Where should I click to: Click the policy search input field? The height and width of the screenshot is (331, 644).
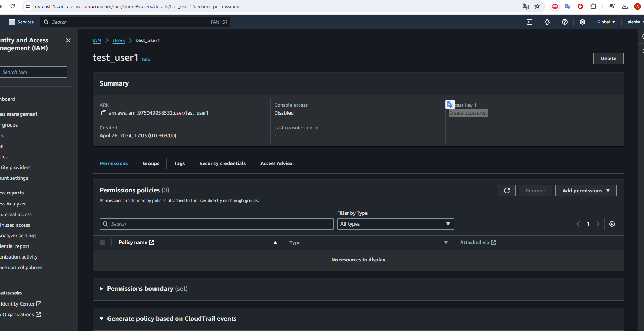[x=216, y=224]
